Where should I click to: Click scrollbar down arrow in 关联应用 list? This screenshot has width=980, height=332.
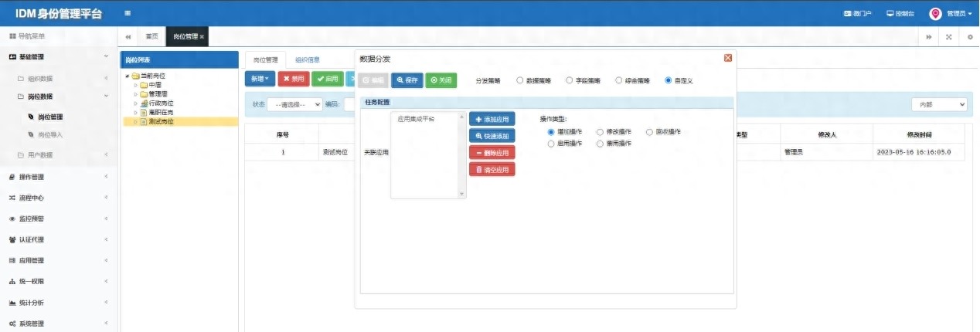(x=463, y=195)
